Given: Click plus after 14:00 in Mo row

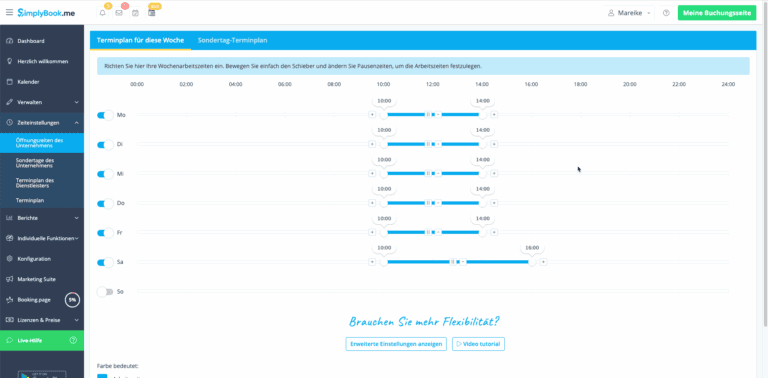Looking at the screenshot, I should tap(494, 115).
